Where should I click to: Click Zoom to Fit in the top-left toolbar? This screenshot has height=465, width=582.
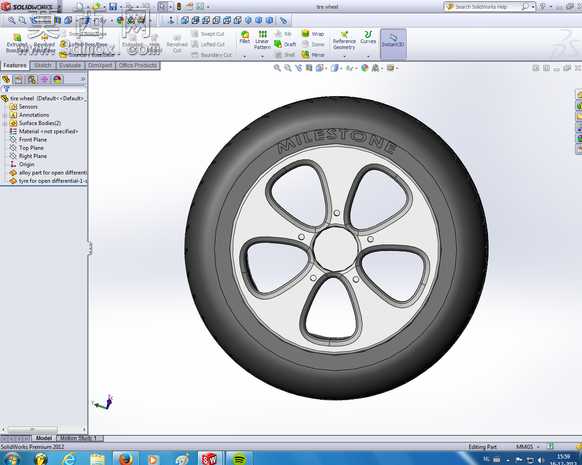point(12,20)
